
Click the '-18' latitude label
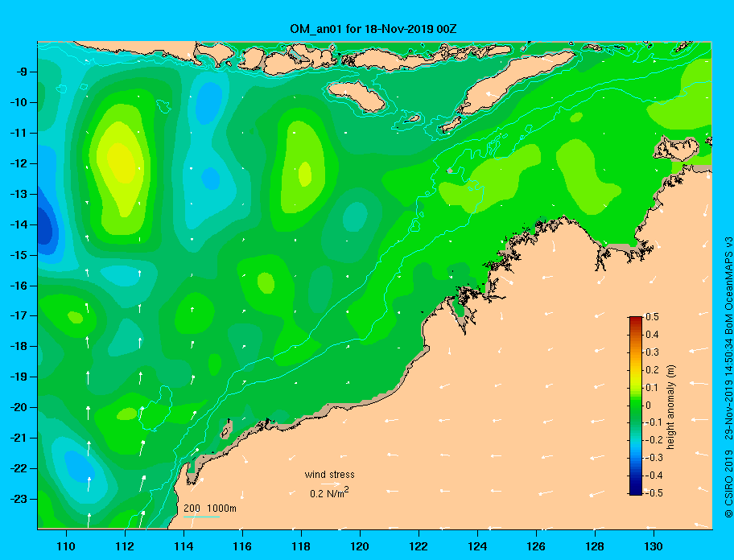tap(19, 346)
